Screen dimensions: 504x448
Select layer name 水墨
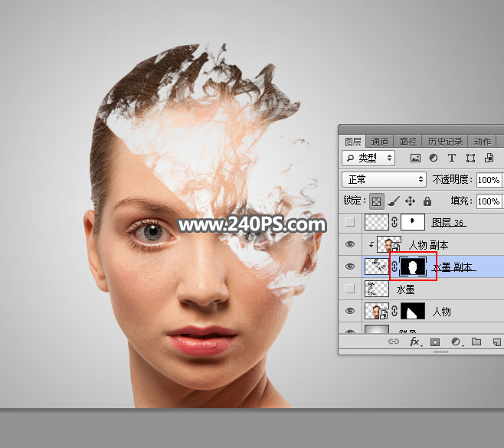tap(406, 289)
